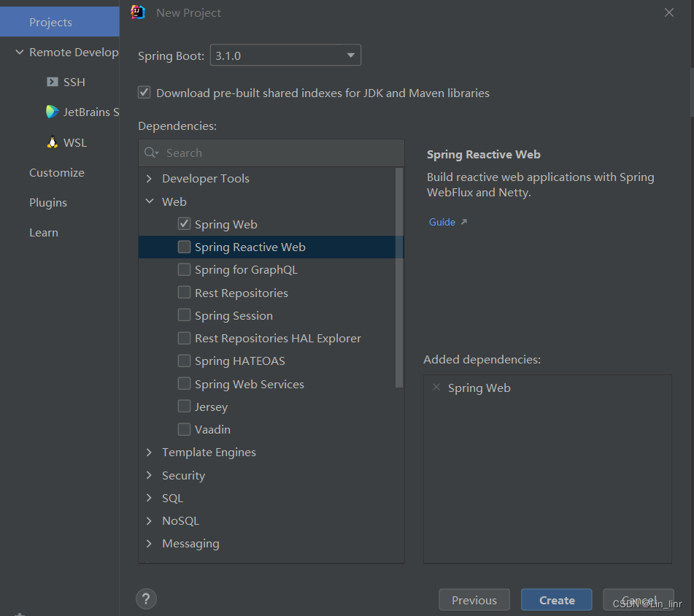The image size is (694, 616).
Task: Expand the Messaging category
Action: [x=149, y=544]
